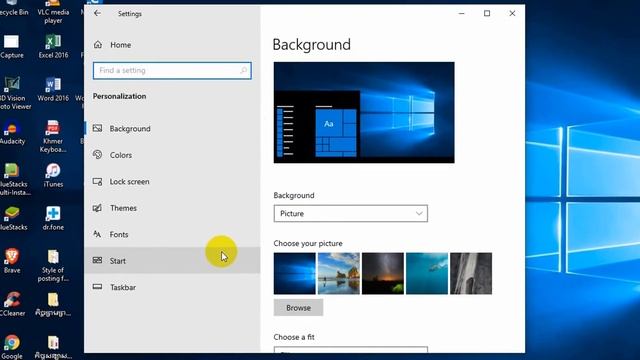The height and width of the screenshot is (360, 640).
Task: Click the Browse button
Action: point(298,308)
